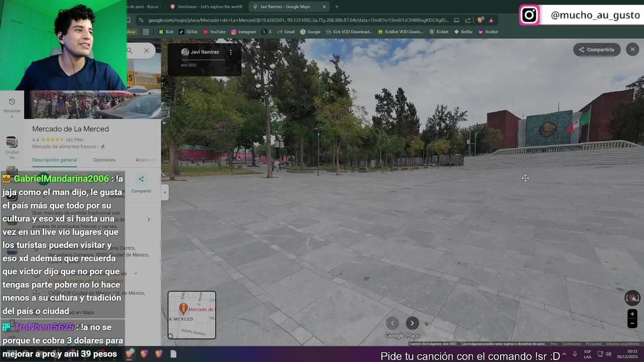Screen dimensions: 644x362
Task: Click the Compartir button in place panel
Action: click(x=141, y=184)
